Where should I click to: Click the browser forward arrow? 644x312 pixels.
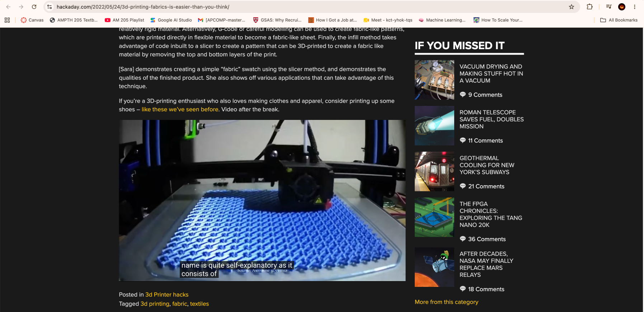pos(21,7)
